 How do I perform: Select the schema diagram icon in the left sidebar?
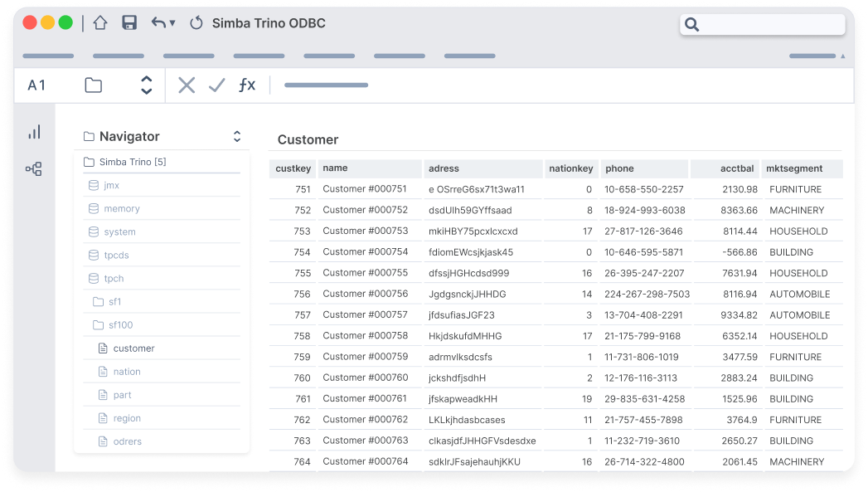point(34,168)
